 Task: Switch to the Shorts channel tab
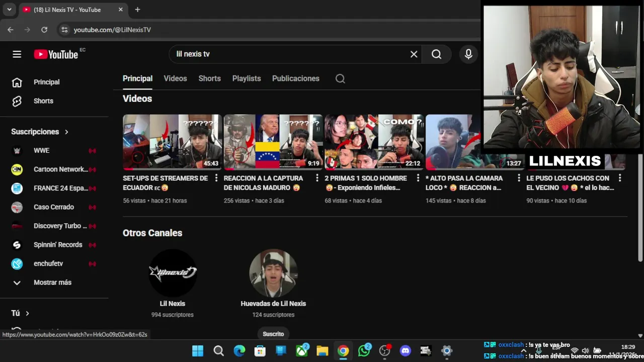tap(209, 78)
